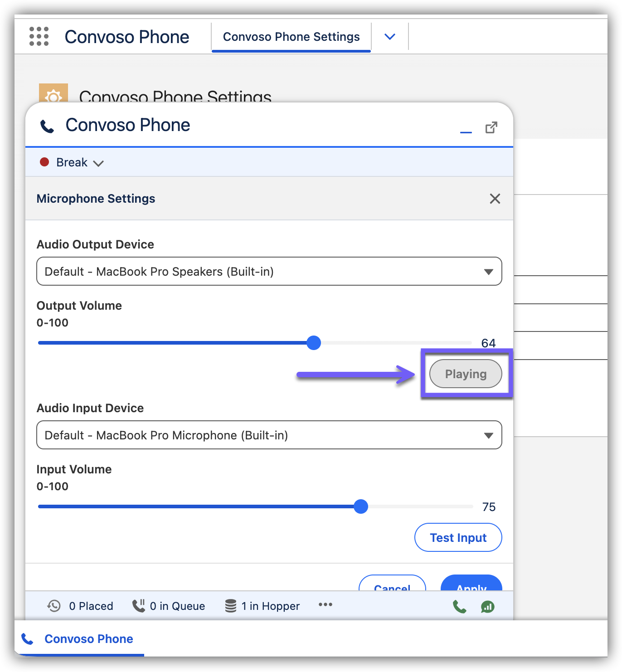Viewport: 622px width, 672px height.
Task: Click the Playing output test button
Action: [x=466, y=374]
